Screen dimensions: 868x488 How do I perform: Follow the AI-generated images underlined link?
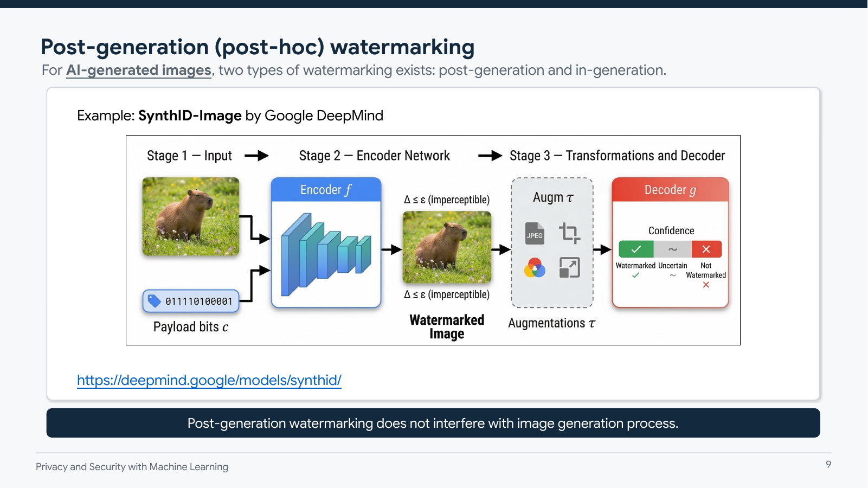[x=139, y=70]
